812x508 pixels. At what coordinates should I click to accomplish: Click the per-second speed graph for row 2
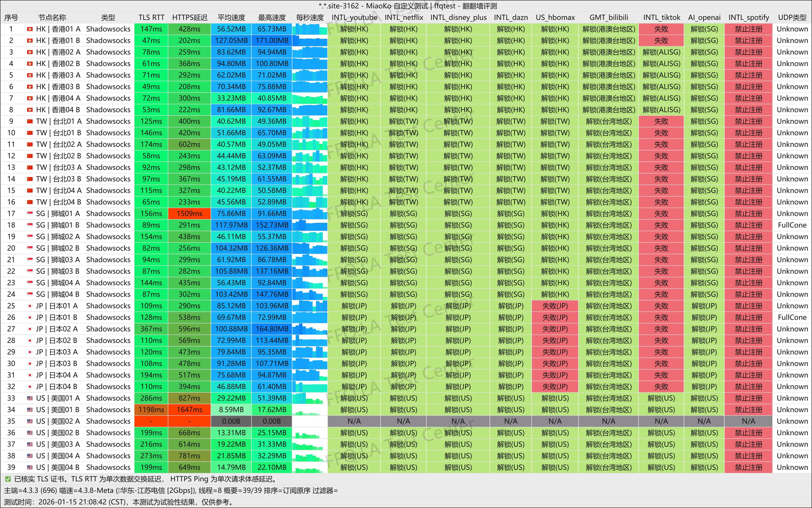(310, 41)
